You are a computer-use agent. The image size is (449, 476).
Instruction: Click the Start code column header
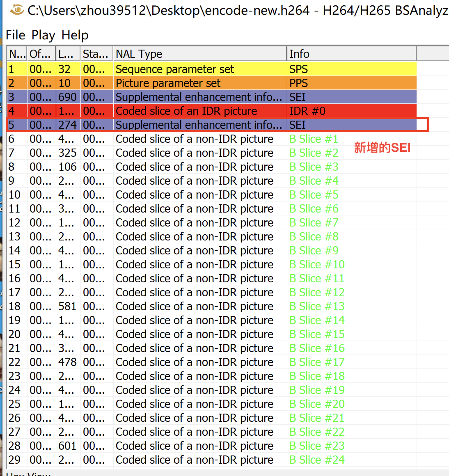point(96,54)
